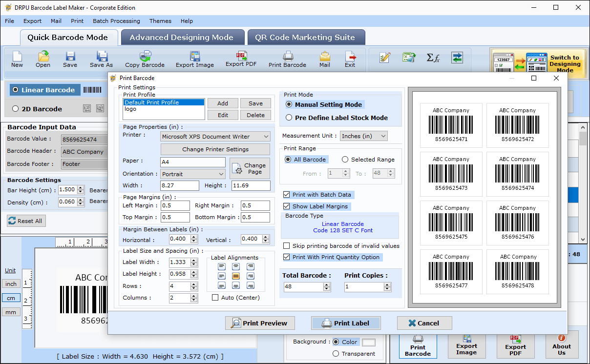Viewport: 590px width, 364px height.
Task: Click the Print Label button
Action: pos(346,323)
